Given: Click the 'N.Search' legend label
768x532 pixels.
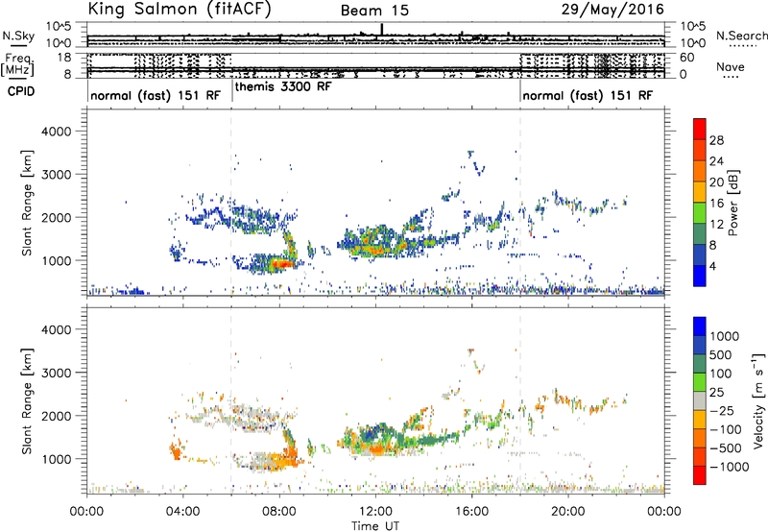Looking at the screenshot, I should click(x=741, y=36).
